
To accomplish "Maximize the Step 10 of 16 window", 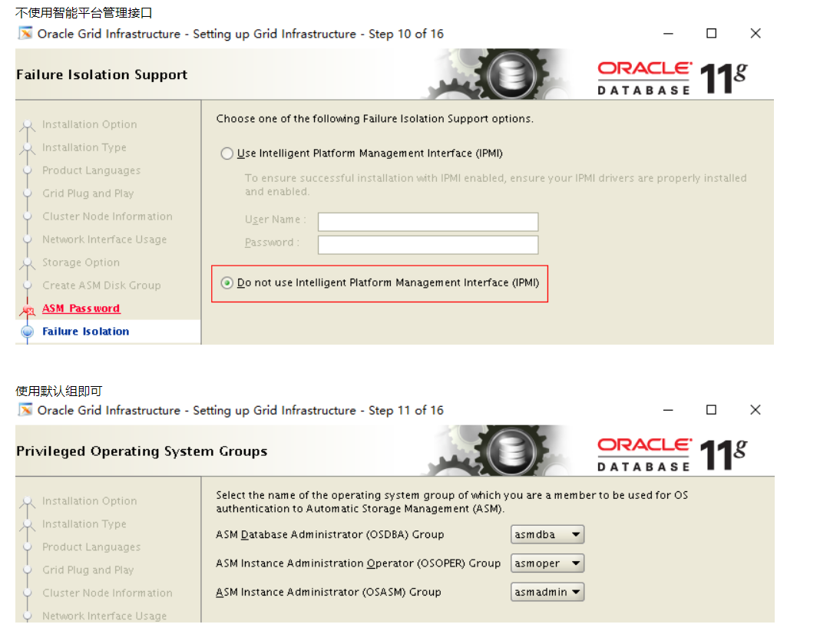I will 711,34.
